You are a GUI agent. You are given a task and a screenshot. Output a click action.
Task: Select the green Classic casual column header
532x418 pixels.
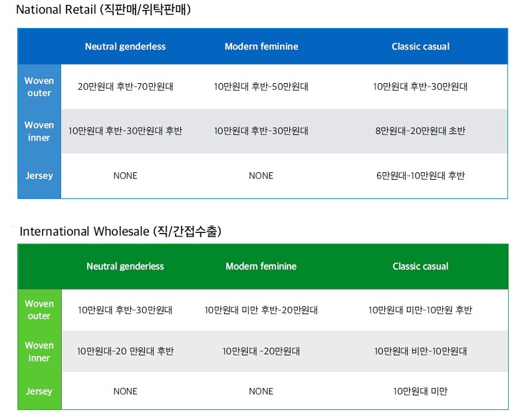point(420,266)
